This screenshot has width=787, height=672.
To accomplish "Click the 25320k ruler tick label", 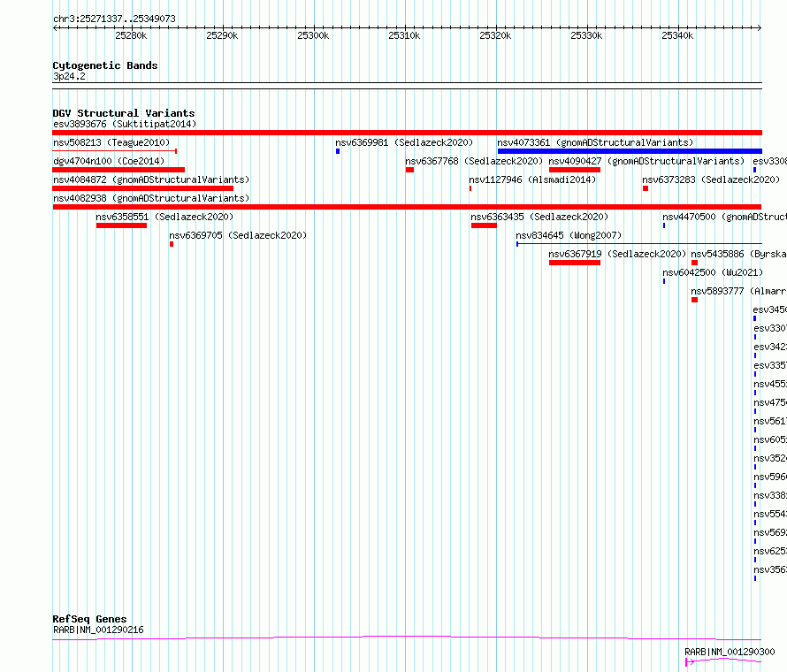I will click(x=495, y=35).
